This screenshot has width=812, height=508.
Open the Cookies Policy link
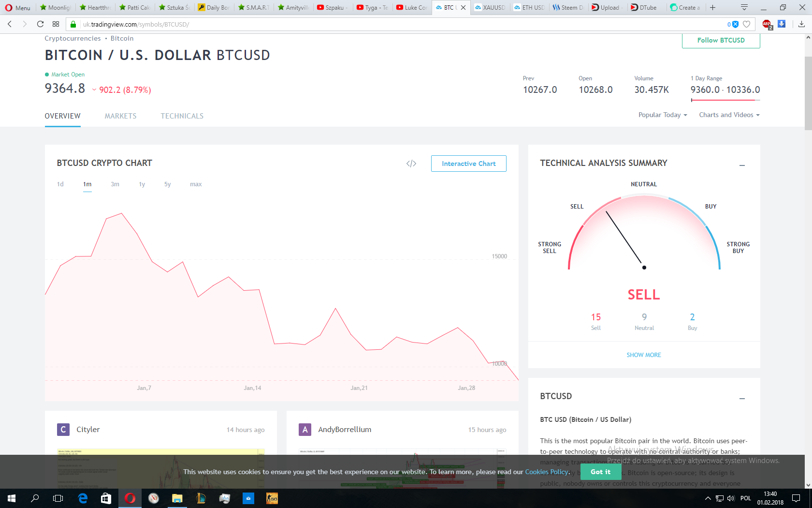pos(547,472)
